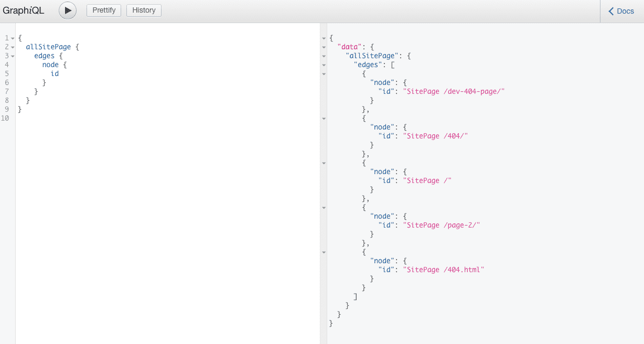644x344 pixels.
Task: Open the History panel
Action: (144, 10)
